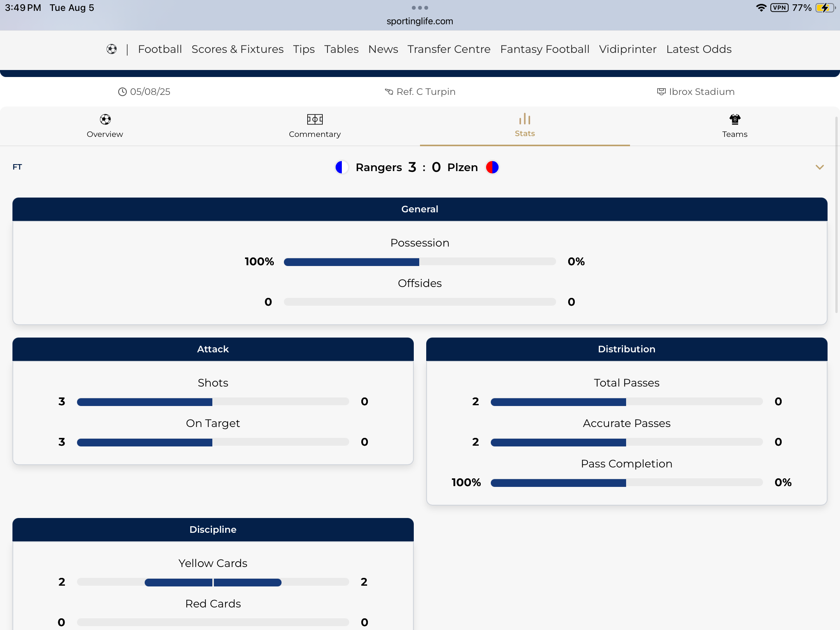Tap the VPN status indicator
840x630 pixels.
[x=779, y=8]
